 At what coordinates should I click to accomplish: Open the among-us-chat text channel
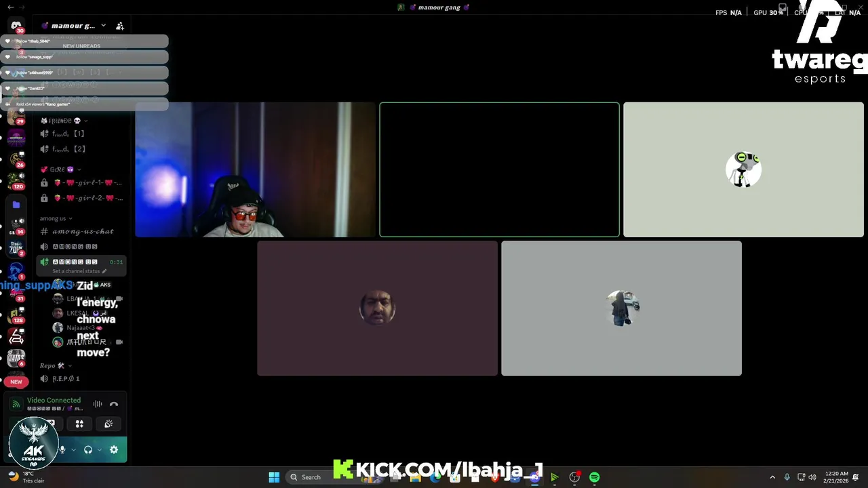tap(81, 232)
